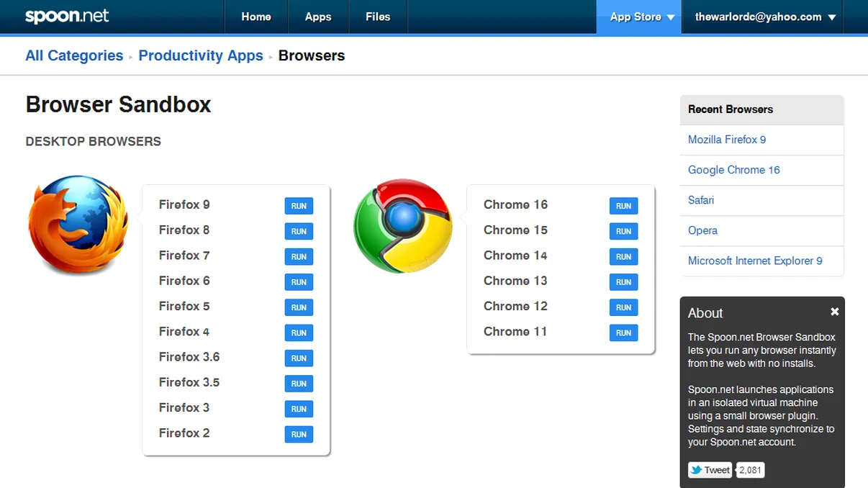Click the Firefox 5 label text
Viewport: 868px width, 488px height.
pos(184,306)
